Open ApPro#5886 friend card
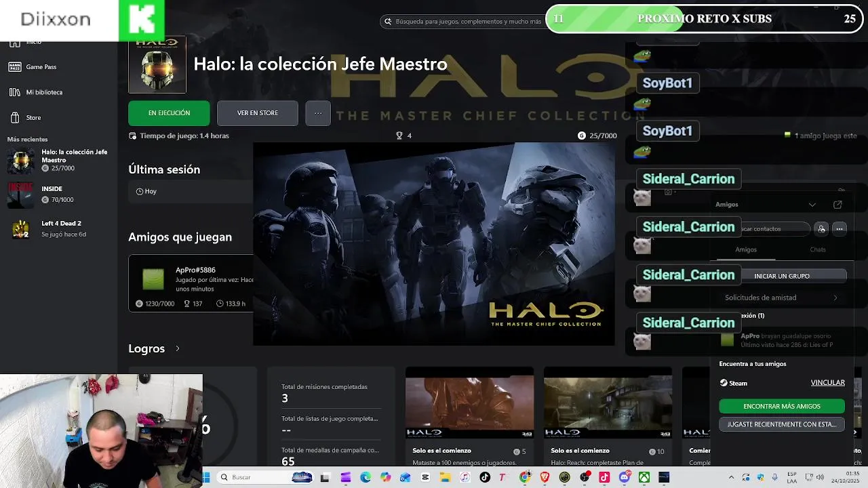 pyautogui.click(x=191, y=283)
